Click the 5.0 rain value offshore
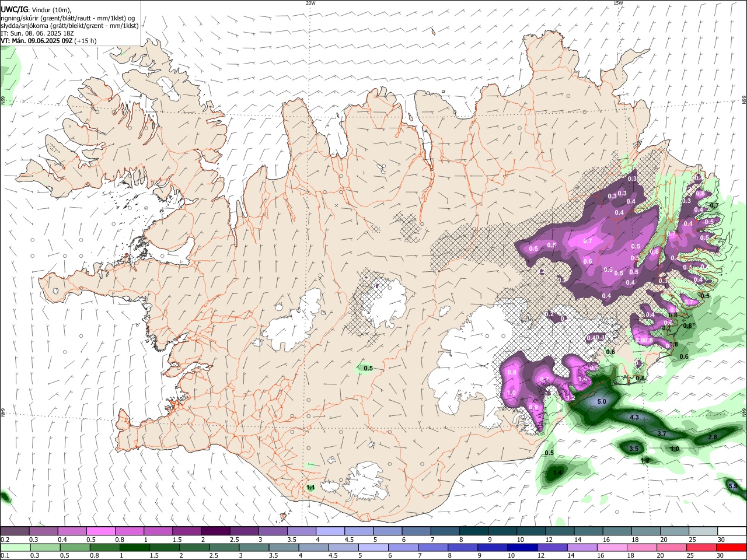The image size is (747, 560). [602, 402]
